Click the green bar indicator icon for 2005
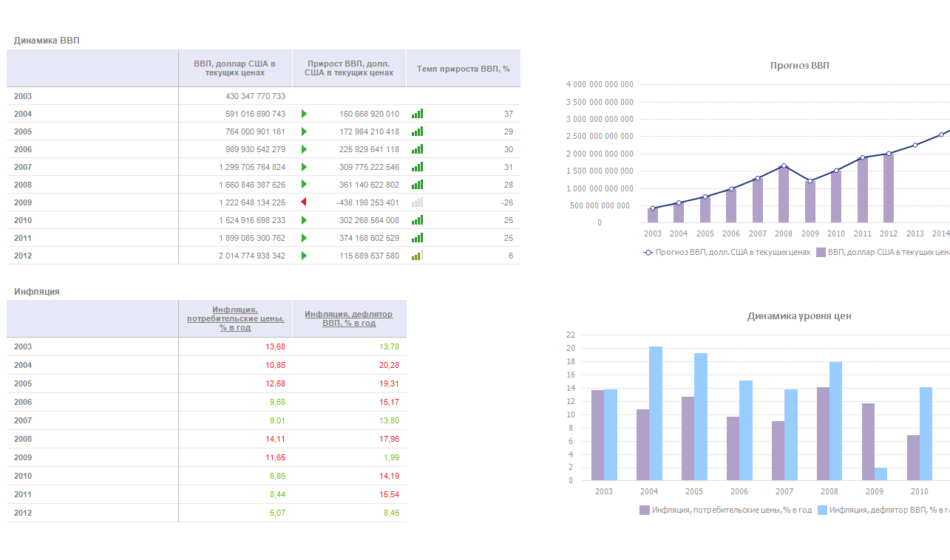This screenshot has width=950, height=560. pyautogui.click(x=418, y=132)
